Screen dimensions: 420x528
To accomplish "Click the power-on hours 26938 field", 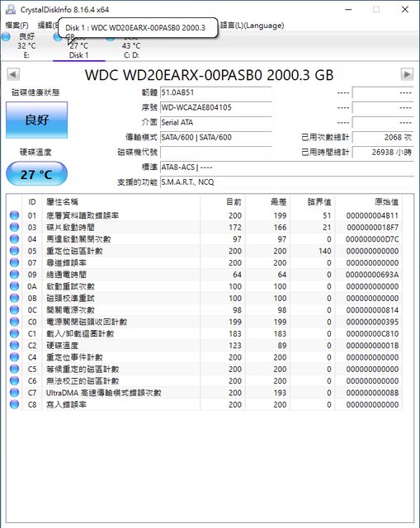I will [383, 152].
